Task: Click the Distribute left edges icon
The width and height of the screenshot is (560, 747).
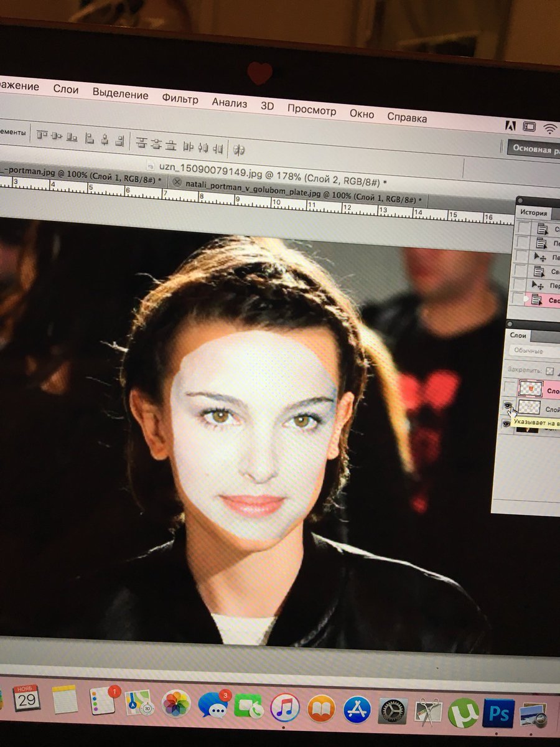Action: [x=189, y=147]
